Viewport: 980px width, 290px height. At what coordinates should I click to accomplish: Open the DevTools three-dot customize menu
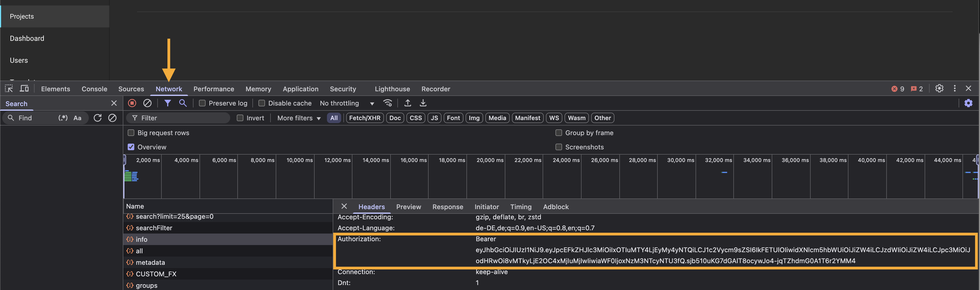pyautogui.click(x=955, y=89)
